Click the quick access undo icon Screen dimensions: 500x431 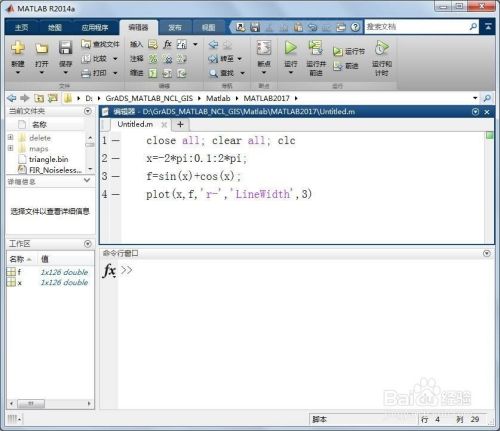coord(313,27)
